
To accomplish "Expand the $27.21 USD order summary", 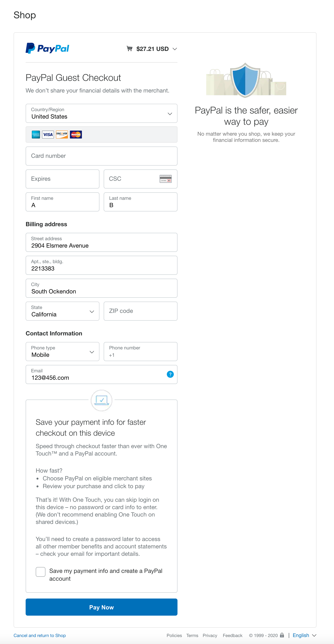I will click(x=156, y=49).
